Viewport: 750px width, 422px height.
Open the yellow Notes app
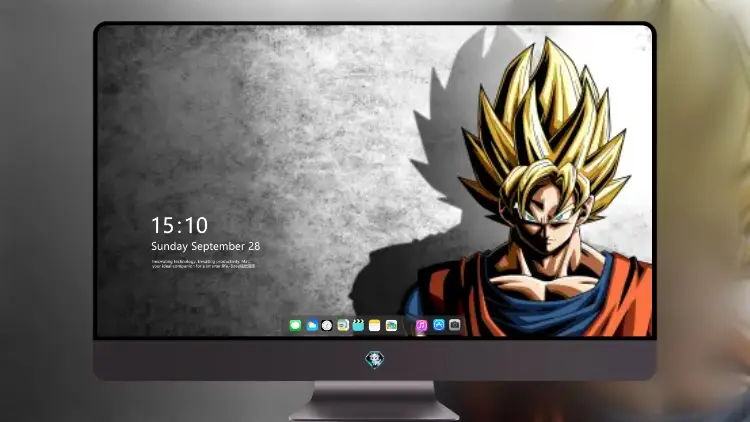[x=375, y=326]
